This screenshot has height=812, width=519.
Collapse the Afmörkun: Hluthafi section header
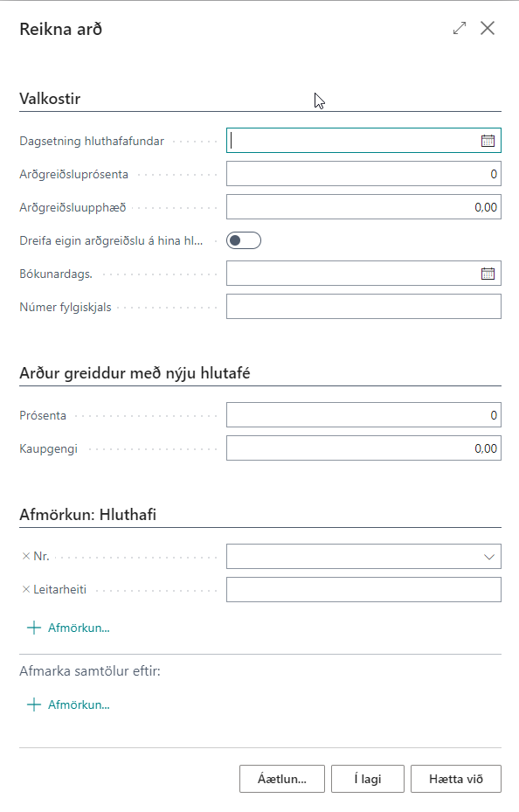coord(87,514)
